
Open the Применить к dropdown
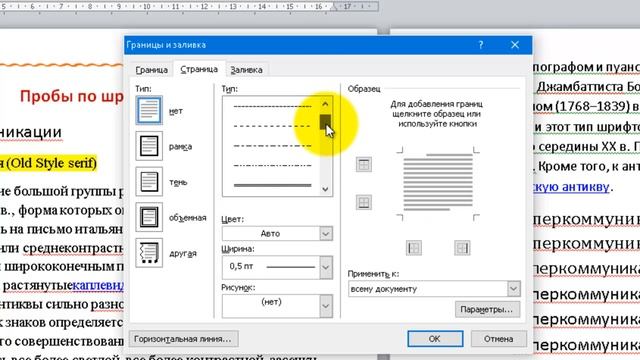point(513,289)
